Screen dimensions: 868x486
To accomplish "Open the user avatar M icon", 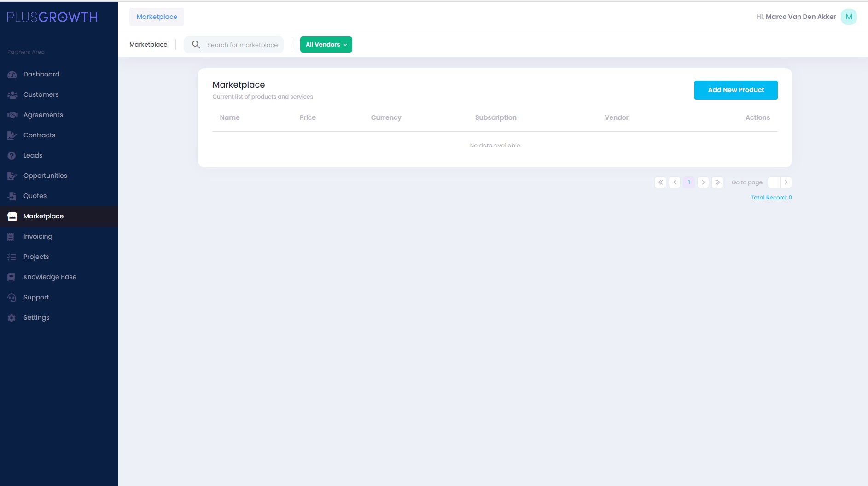I will click(x=848, y=17).
